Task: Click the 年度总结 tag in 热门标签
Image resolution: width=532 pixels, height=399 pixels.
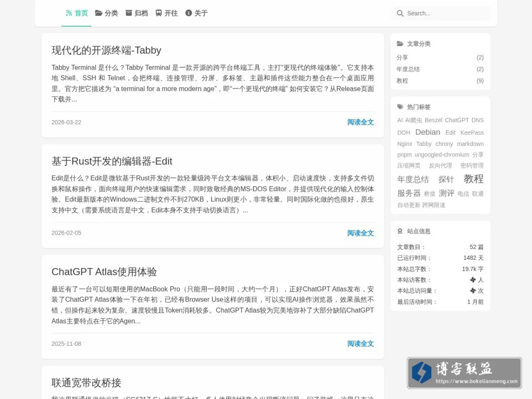Action: (413, 180)
